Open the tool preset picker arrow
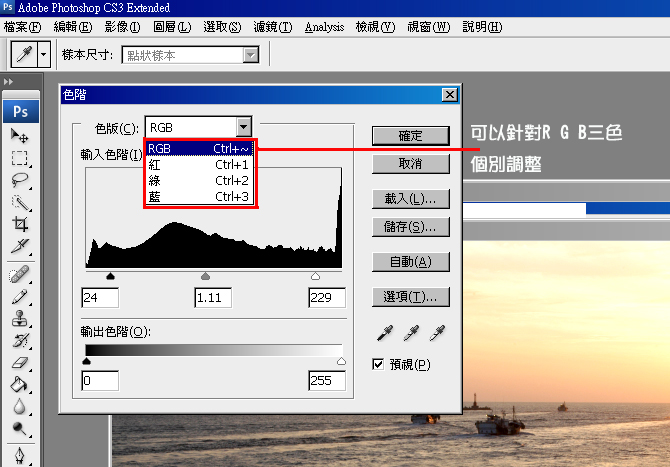This screenshot has height=467, width=670. pos(44,54)
